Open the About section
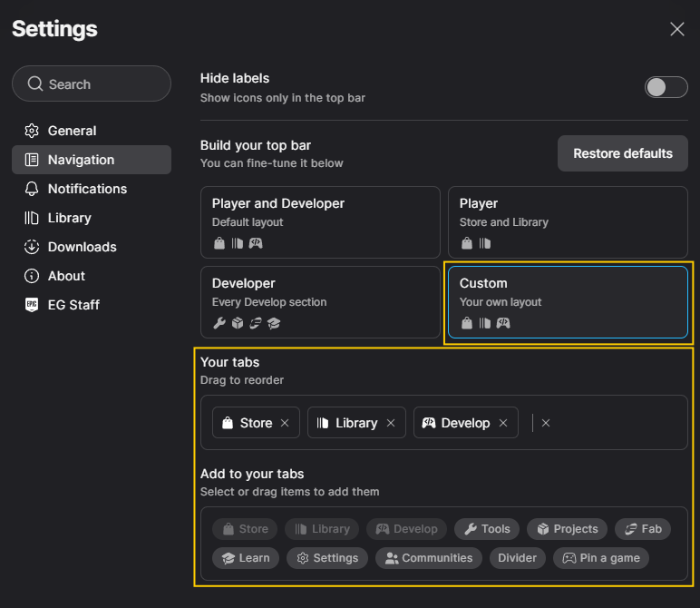The width and height of the screenshot is (700, 608). [92, 276]
